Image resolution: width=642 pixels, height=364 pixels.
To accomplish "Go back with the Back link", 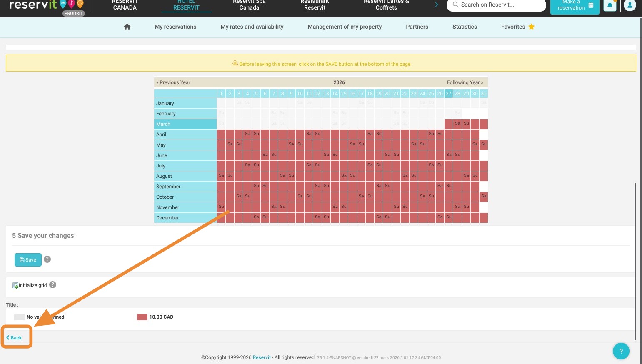I will click(14, 337).
